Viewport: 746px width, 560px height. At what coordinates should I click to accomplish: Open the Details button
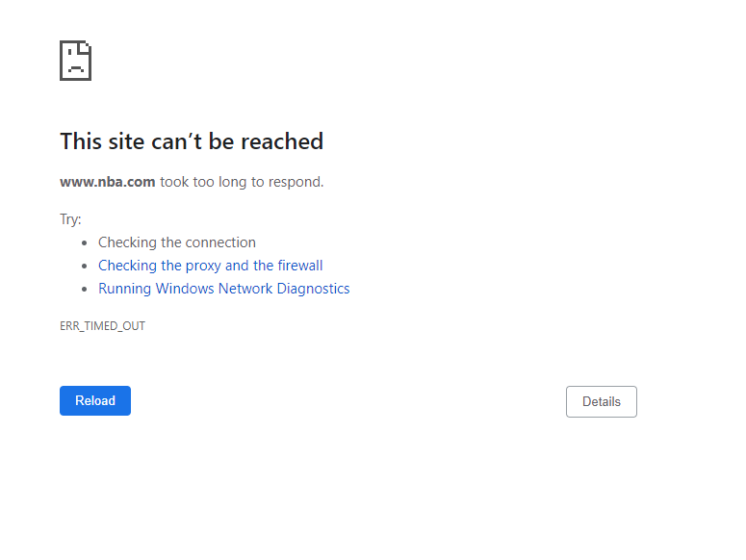(x=602, y=401)
